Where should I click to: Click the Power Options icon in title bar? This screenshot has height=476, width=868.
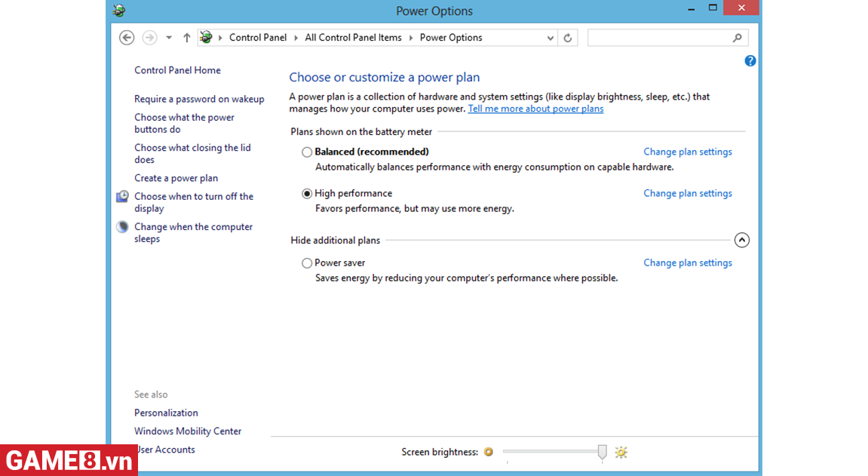click(x=119, y=11)
